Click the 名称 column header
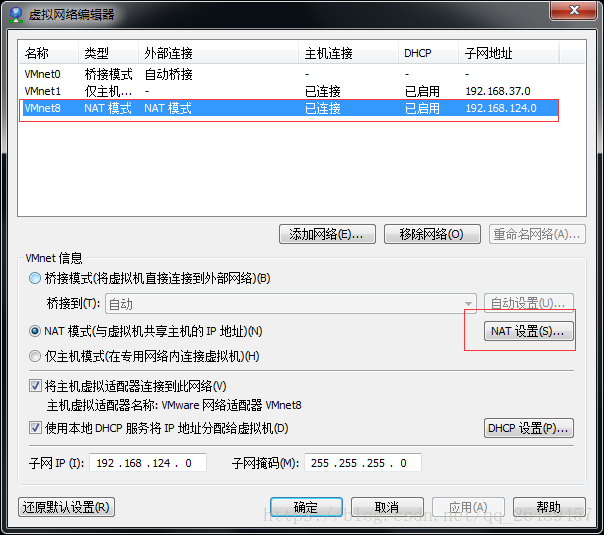The width and height of the screenshot is (604, 535). 49,53
